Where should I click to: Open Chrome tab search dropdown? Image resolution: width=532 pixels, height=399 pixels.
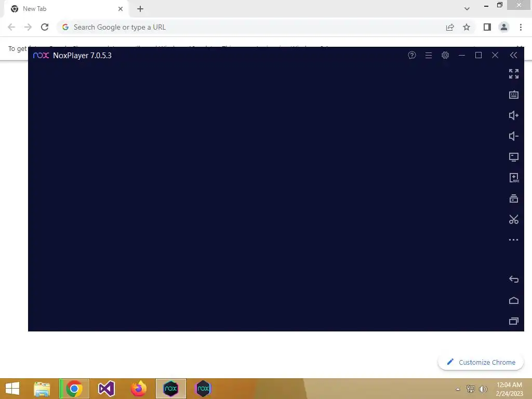[467, 9]
